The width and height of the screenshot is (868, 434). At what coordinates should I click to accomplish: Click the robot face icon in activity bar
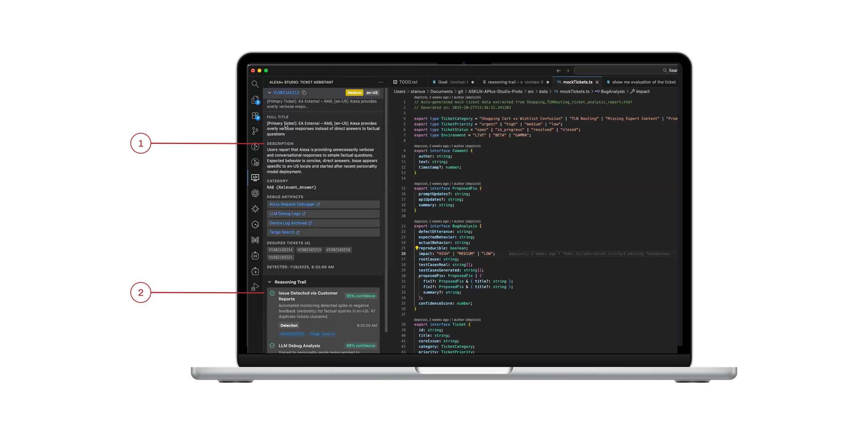(x=255, y=256)
